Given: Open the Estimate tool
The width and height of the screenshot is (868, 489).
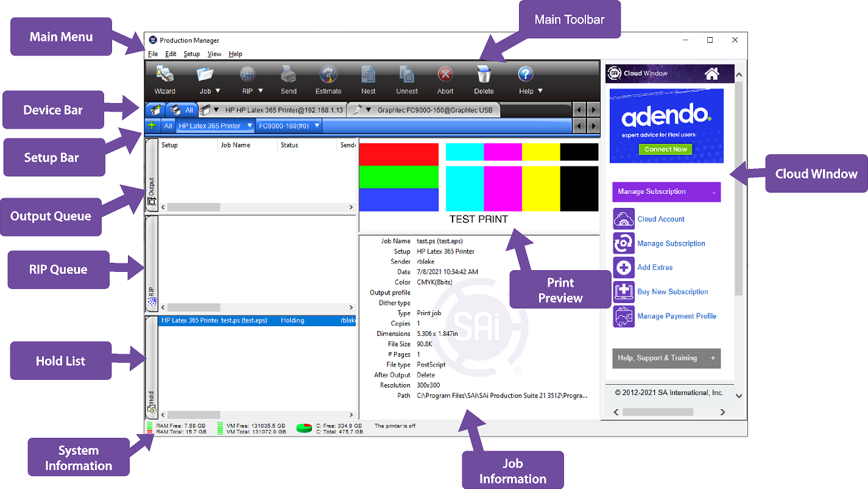Looking at the screenshot, I should (328, 74).
